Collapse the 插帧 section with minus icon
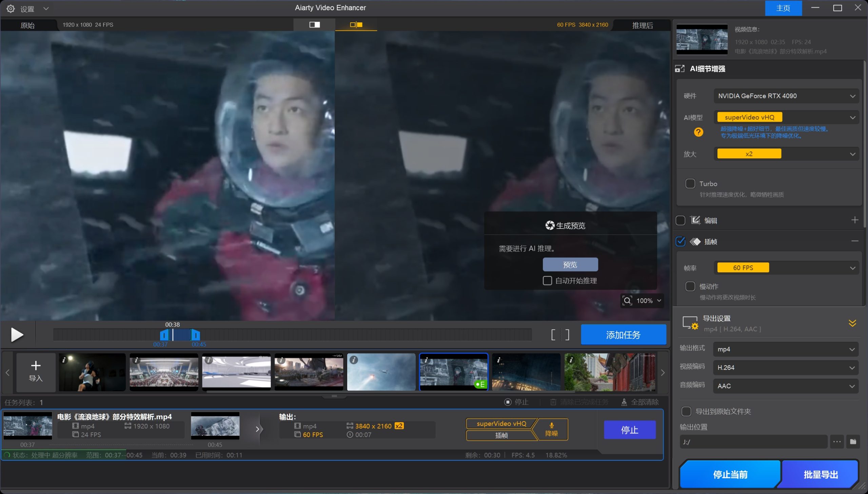Screen dimensions: 868x494 (854, 241)
